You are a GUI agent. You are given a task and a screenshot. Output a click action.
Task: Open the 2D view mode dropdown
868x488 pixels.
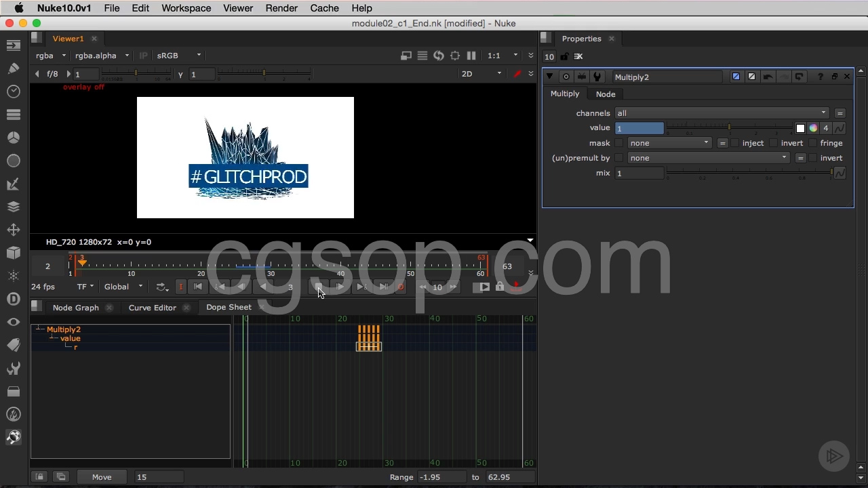pos(481,74)
